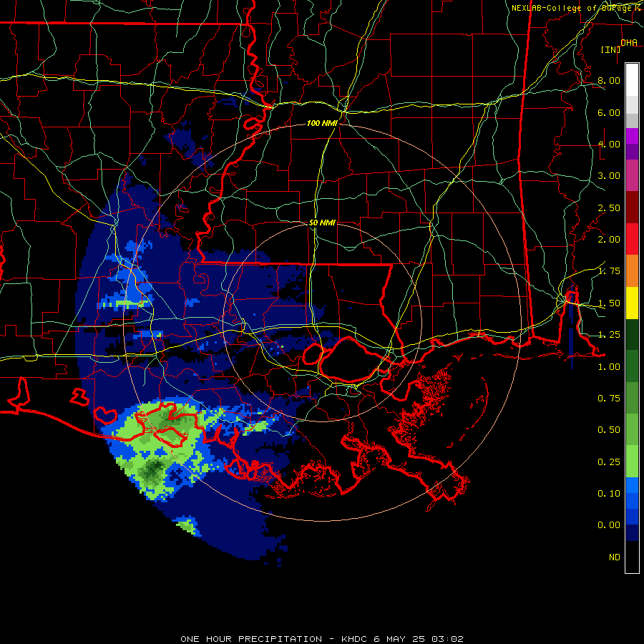Pick the dark red legend swatch
Image resolution: width=644 pixels, height=644 pixels.
pos(632,208)
